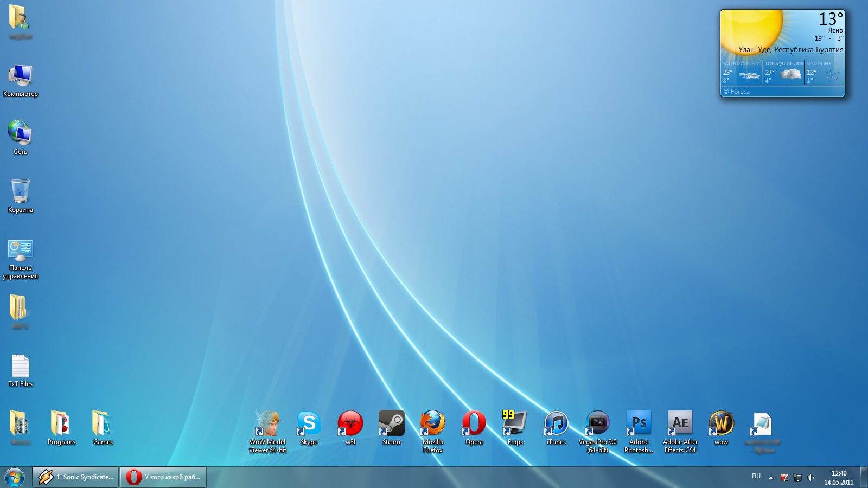Viewport: 868px width, 488px height.
Task: Click the Opera desktop icon
Action: [x=474, y=424]
